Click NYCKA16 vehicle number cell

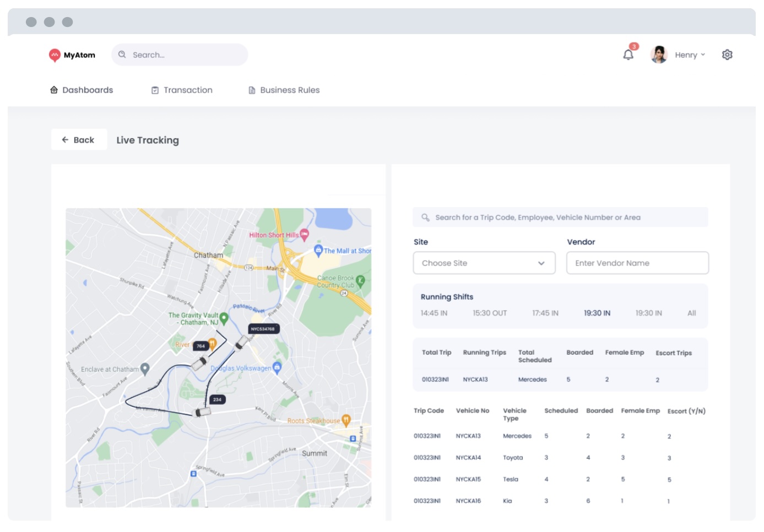468,501
